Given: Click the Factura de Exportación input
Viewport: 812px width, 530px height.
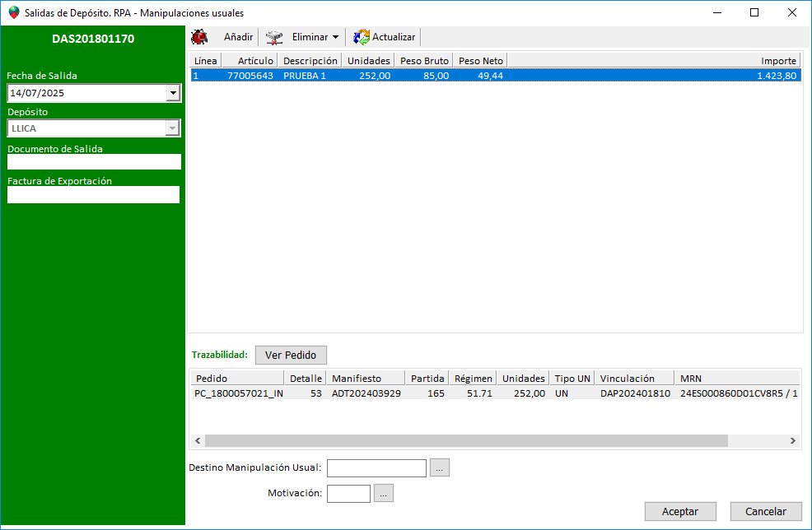Looking at the screenshot, I should 93,194.
